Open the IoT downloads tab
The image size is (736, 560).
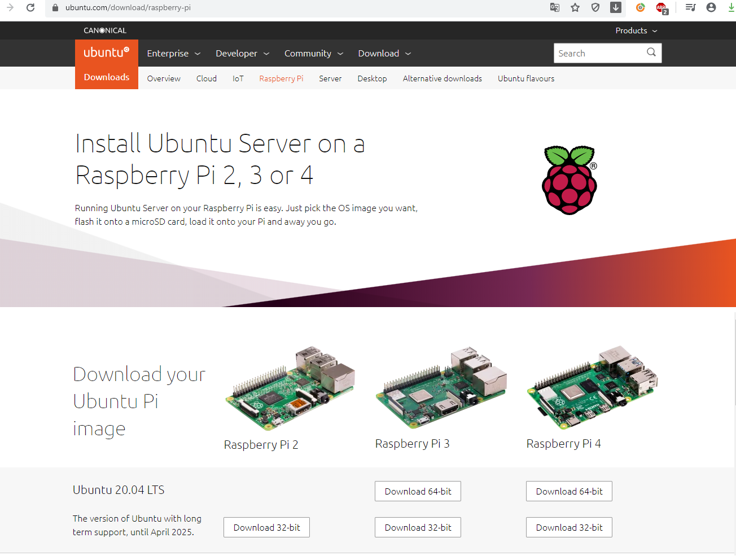(x=238, y=78)
